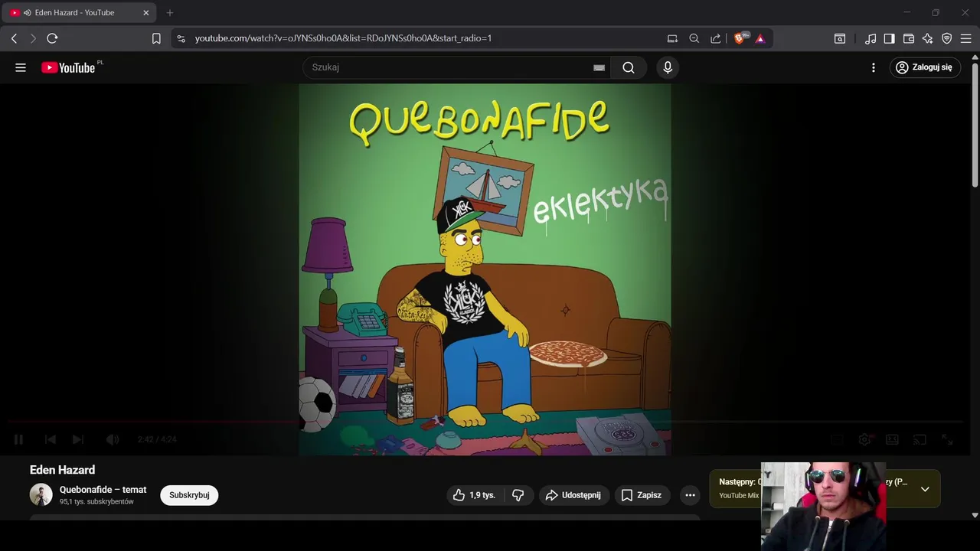Viewport: 980px width, 551px height.
Task: Mute the player volume
Action: (x=113, y=439)
